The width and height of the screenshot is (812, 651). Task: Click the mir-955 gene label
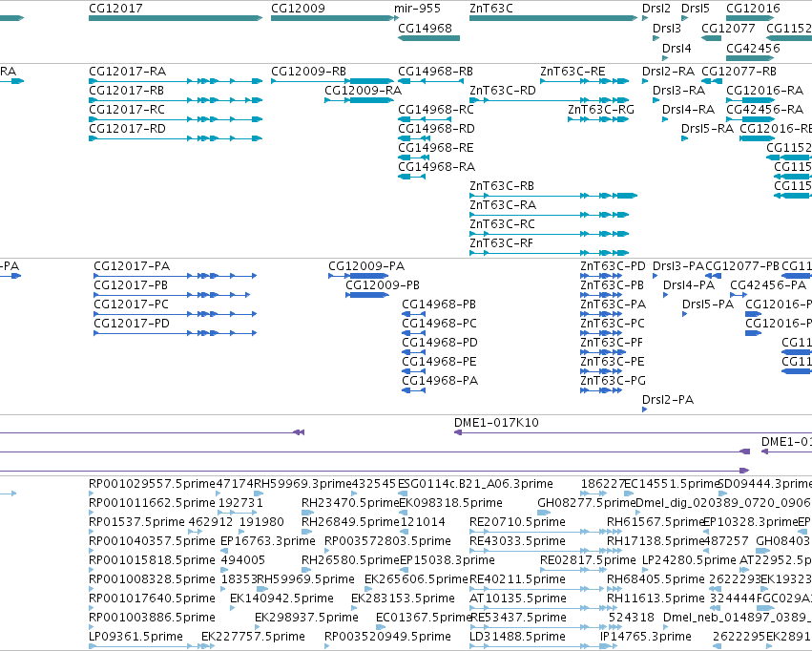pos(417,9)
